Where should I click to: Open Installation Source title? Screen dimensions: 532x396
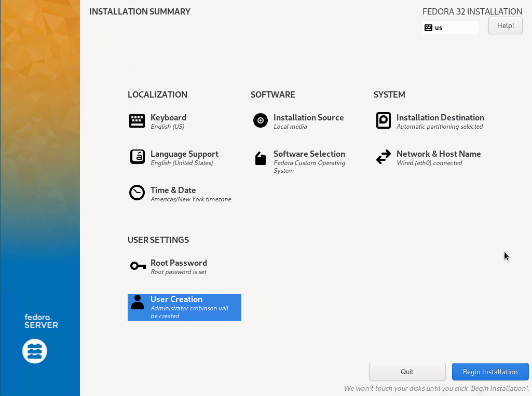[309, 117]
